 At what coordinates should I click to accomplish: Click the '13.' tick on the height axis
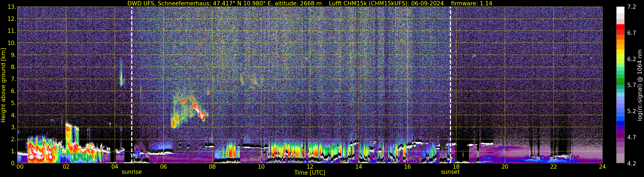(12, 7)
